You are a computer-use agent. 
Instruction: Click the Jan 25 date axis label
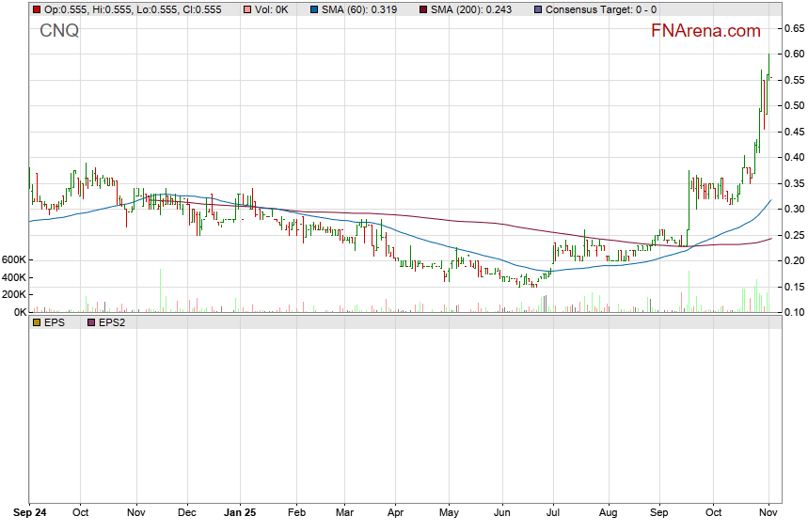tap(241, 514)
